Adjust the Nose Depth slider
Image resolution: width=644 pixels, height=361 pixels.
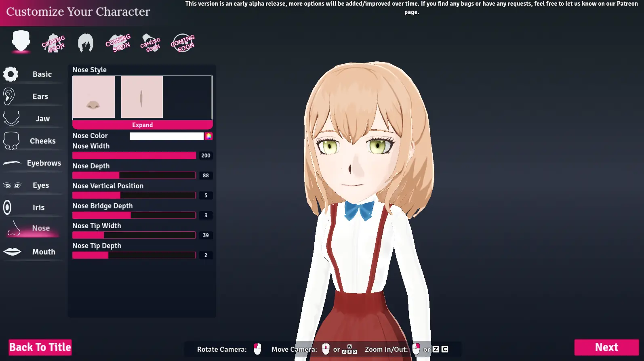click(x=134, y=175)
